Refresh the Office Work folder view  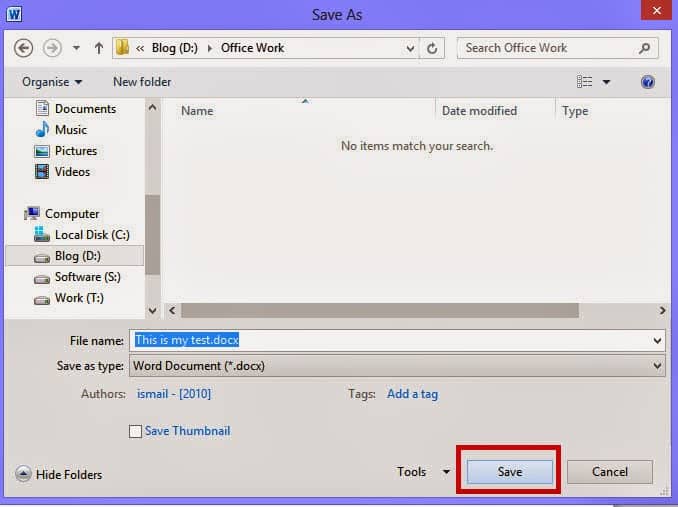pos(432,48)
